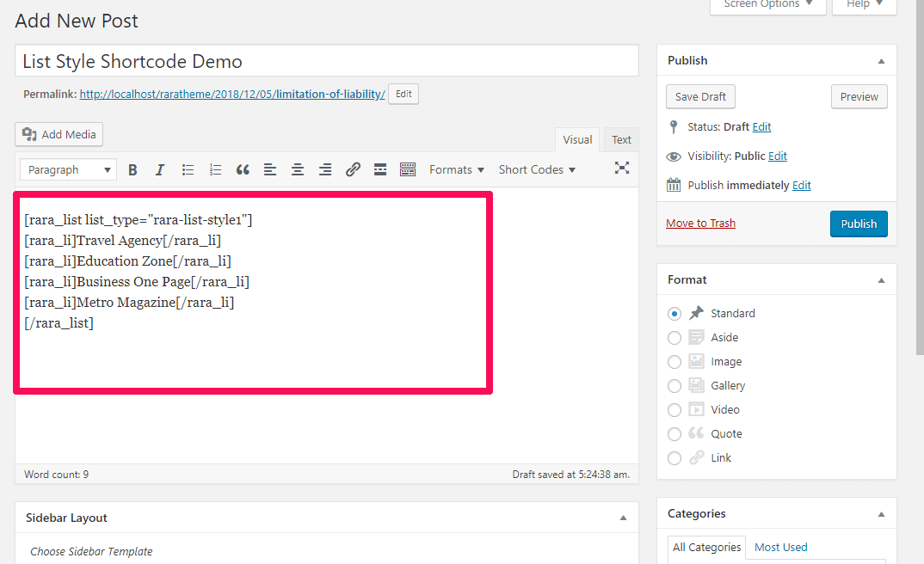Click the publish calendar icon
This screenshot has height=564, width=924.
click(674, 185)
